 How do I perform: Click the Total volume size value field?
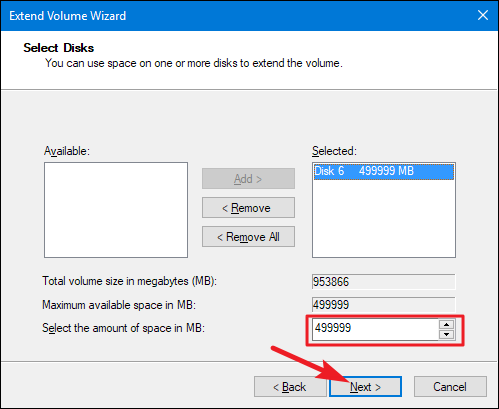[384, 282]
